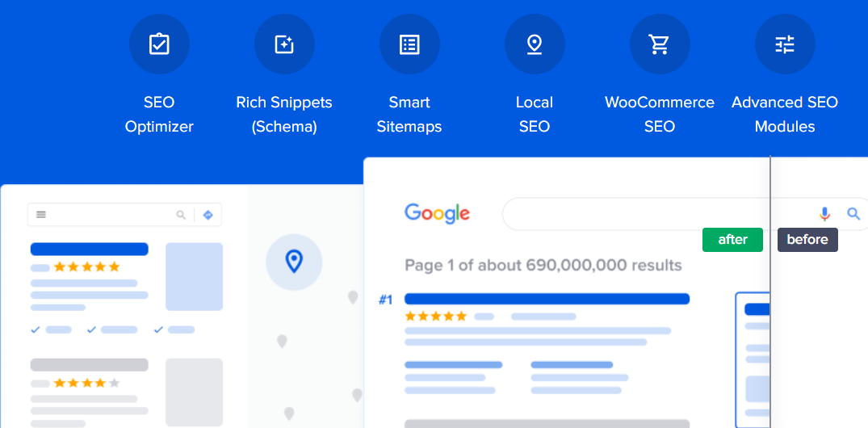Click the large circular map pin icon
Image resolution: width=868 pixels, height=428 pixels.
tap(294, 262)
